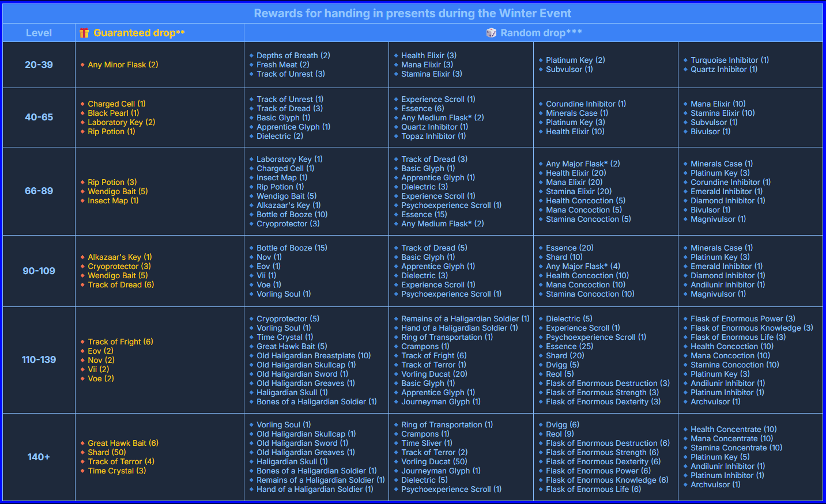
Task: Open the Any Minor Flask (2) item
Action: click(x=123, y=65)
